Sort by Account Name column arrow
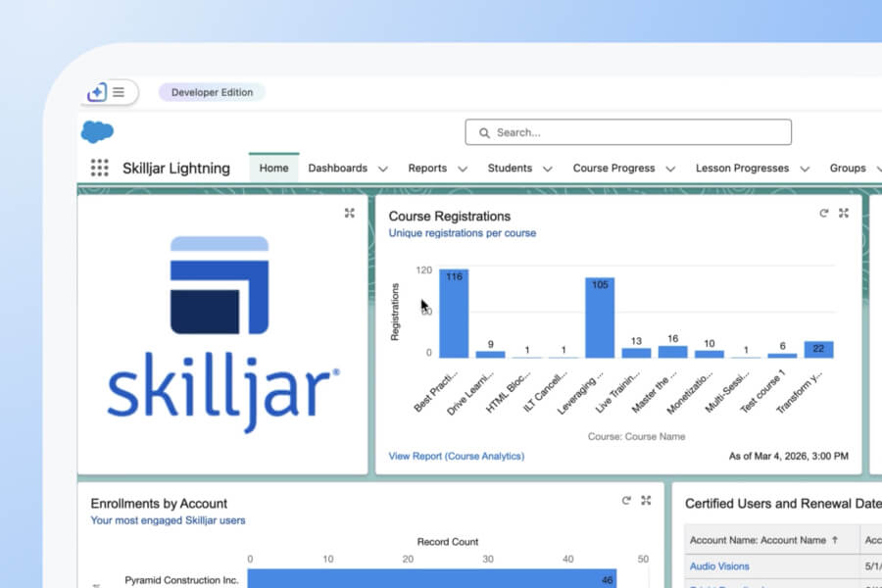Screen dimensions: 882x588 tap(835, 540)
